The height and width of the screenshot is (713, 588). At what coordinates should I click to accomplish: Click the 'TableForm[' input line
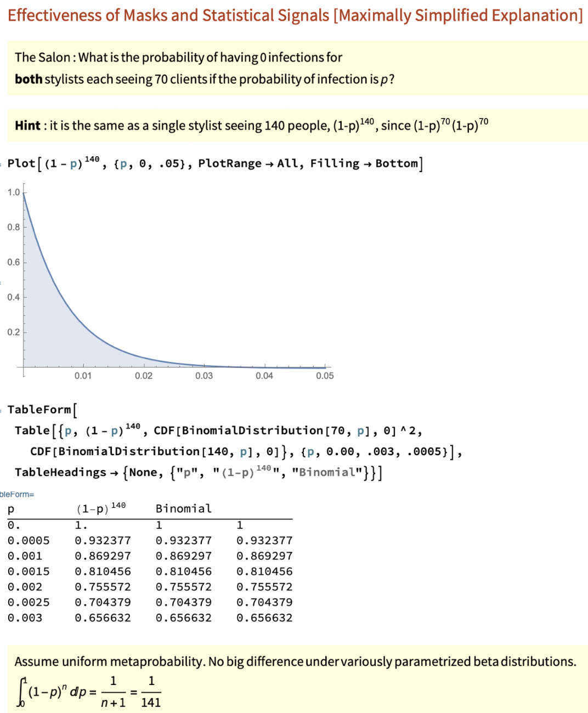pyautogui.click(x=42, y=410)
